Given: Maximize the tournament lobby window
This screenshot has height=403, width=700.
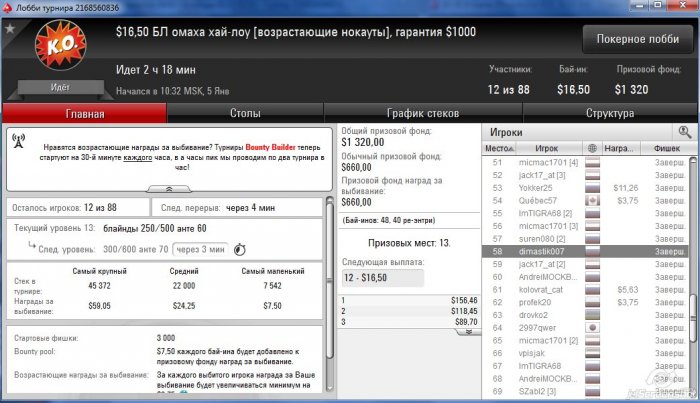Looking at the screenshot, I should pyautogui.click(x=658, y=5).
